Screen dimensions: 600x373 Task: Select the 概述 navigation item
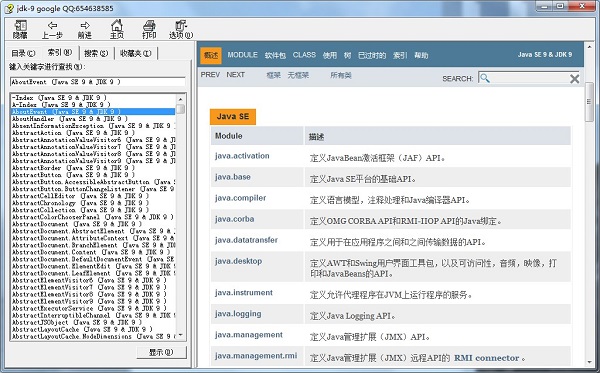pyautogui.click(x=211, y=55)
